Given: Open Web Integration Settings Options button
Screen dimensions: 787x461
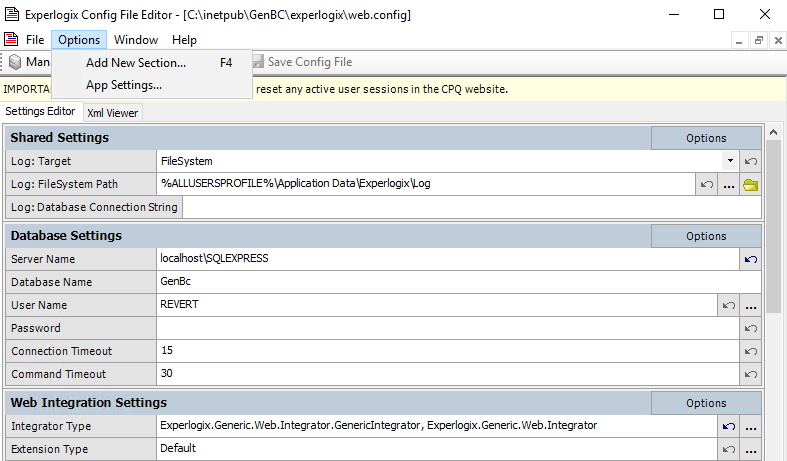Looking at the screenshot, I should pyautogui.click(x=706, y=403).
